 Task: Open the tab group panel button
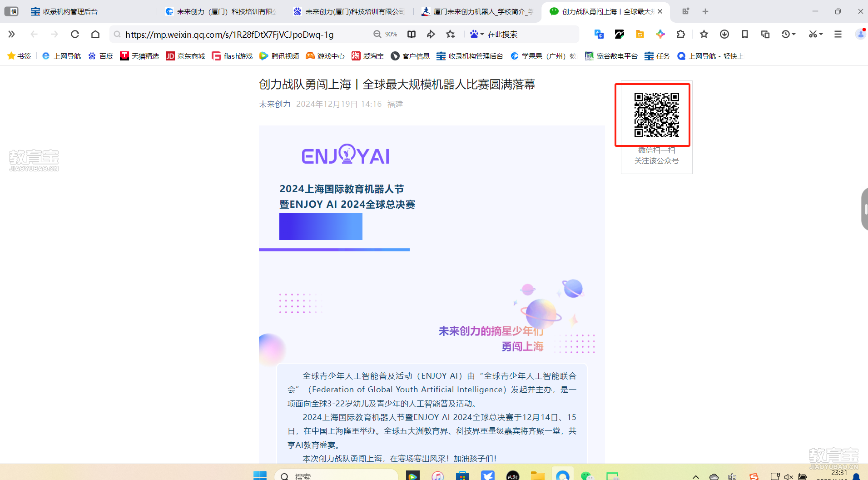click(x=11, y=11)
